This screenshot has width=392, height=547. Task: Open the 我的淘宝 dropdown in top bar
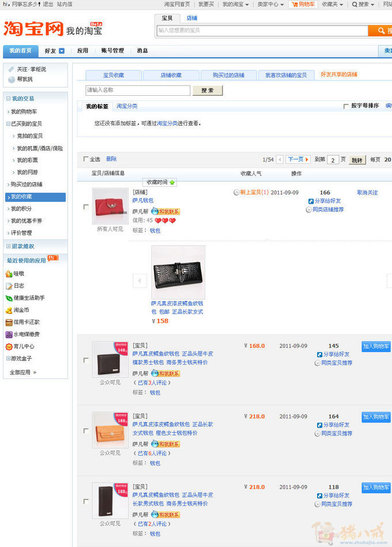[236, 4]
